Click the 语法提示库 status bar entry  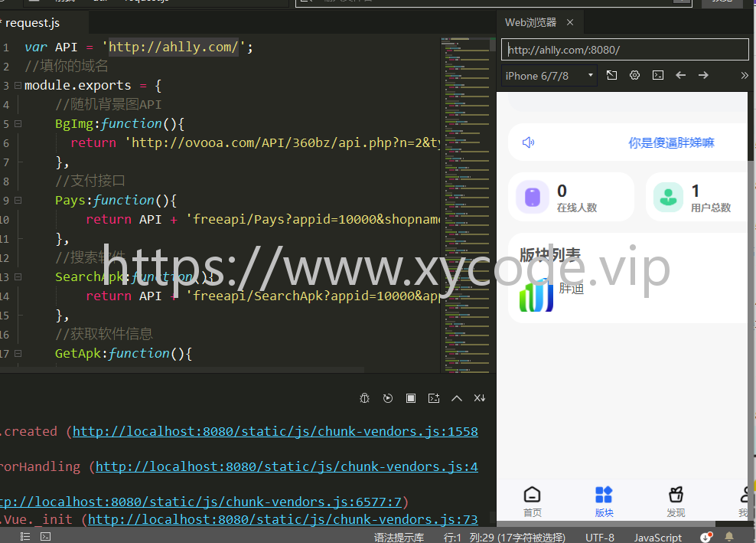[399, 537]
